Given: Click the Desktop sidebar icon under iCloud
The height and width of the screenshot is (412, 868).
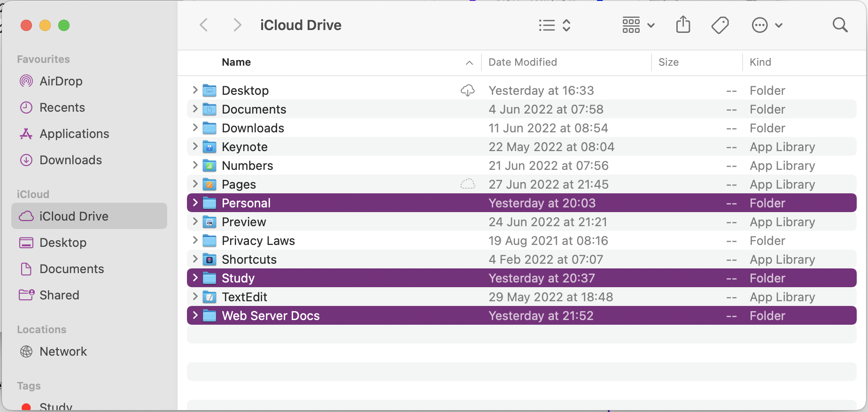Looking at the screenshot, I should click(x=26, y=243).
